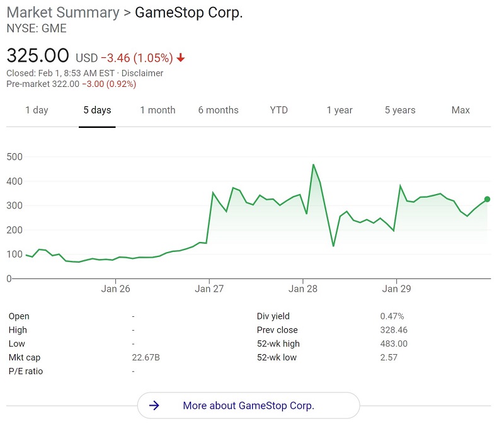Open More about GameStop Corp.
The width and height of the screenshot is (504, 424).
pyautogui.click(x=248, y=406)
